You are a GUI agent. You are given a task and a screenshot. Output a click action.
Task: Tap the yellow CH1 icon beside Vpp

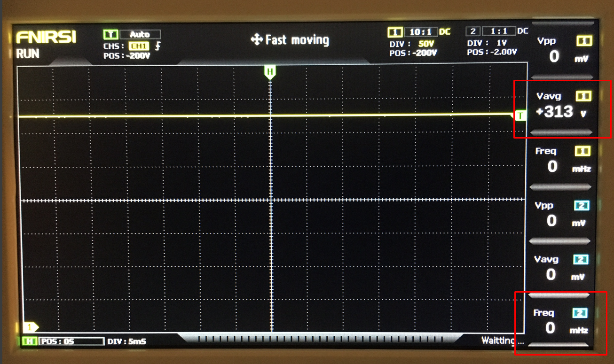click(584, 41)
